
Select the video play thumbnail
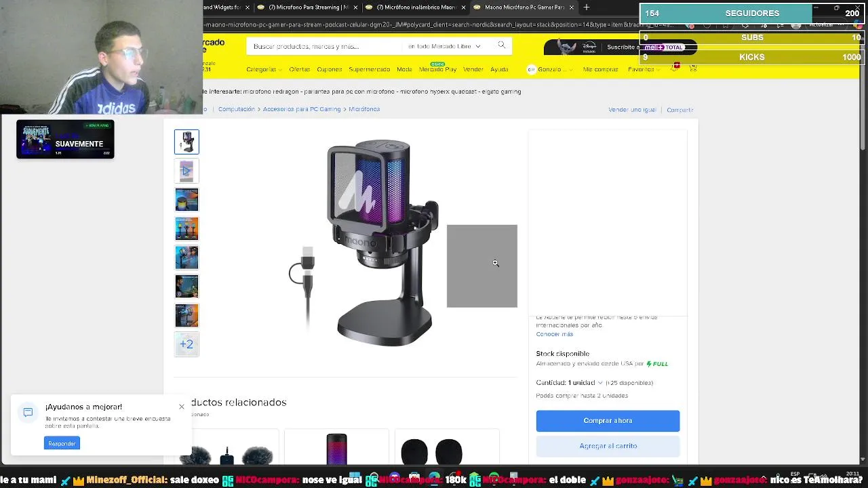tap(186, 171)
